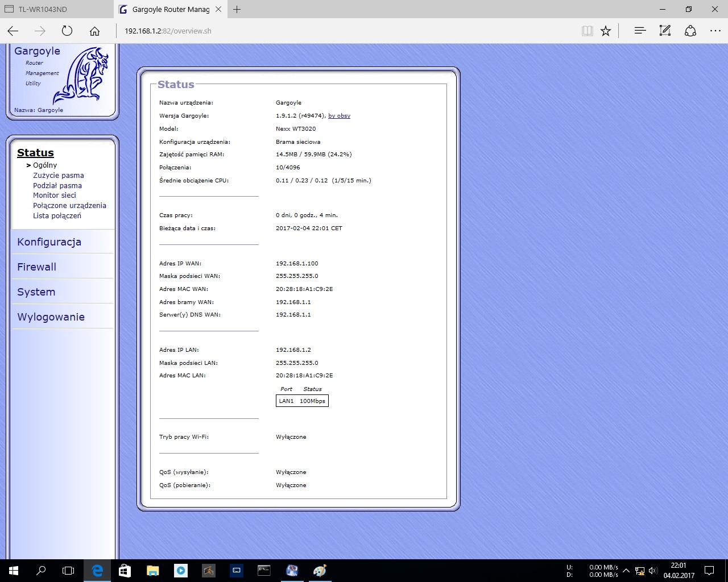Add page to favorites with star icon
This screenshot has height=582, width=728.
pyautogui.click(x=606, y=31)
